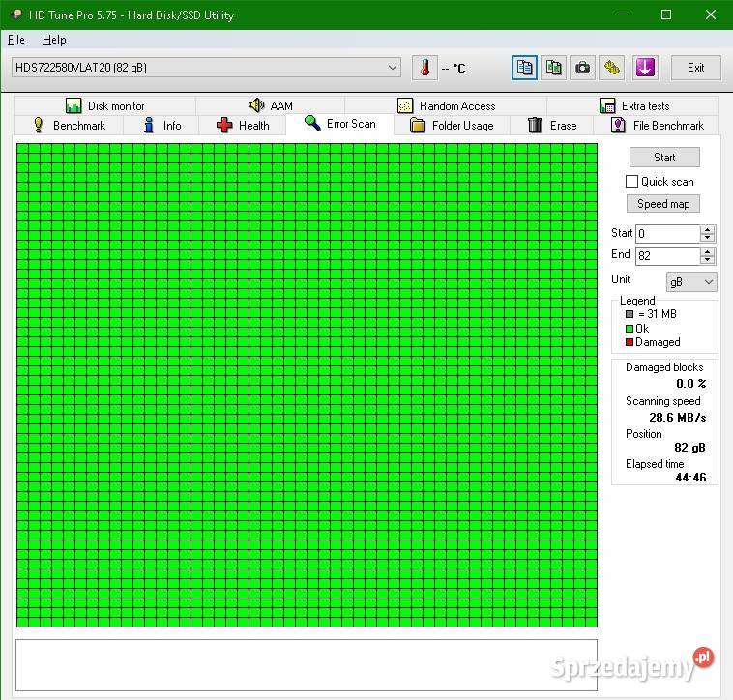The width and height of the screenshot is (733, 700).
Task: Open the Unit dropdown showing gB
Action: pos(691,281)
